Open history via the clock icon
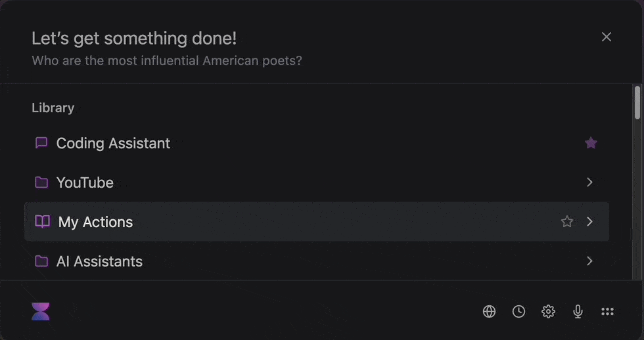Viewport: 644px width, 340px height. click(x=518, y=312)
